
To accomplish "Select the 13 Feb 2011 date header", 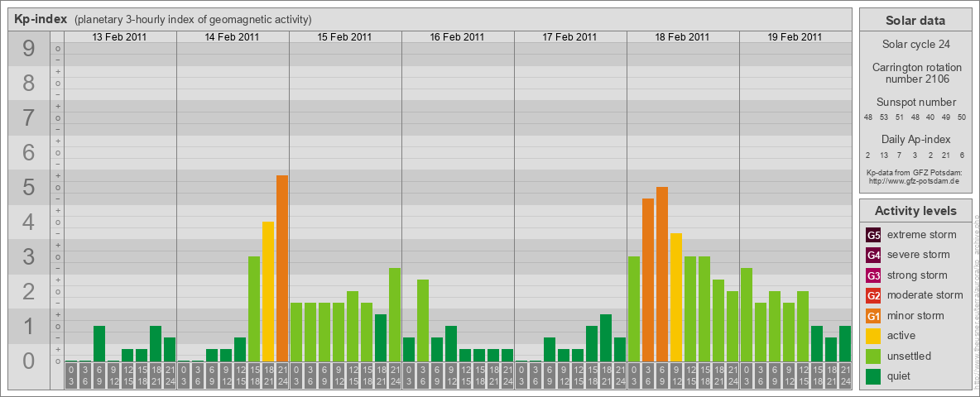I will pyautogui.click(x=119, y=37).
